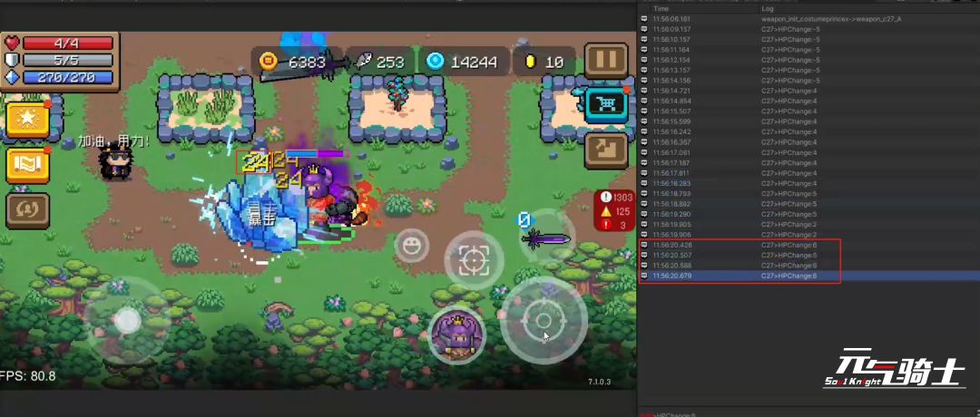
Task: Click the weapon_init_costumeprincex log message
Action: [x=830, y=19]
